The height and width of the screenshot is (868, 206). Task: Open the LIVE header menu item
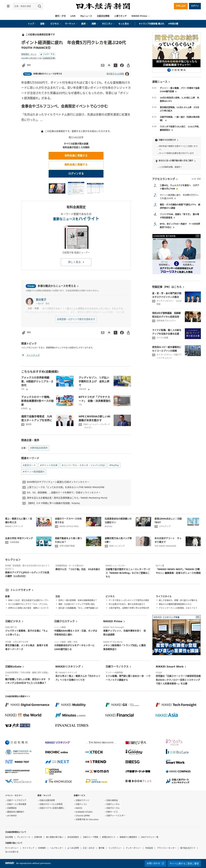click(x=73, y=16)
